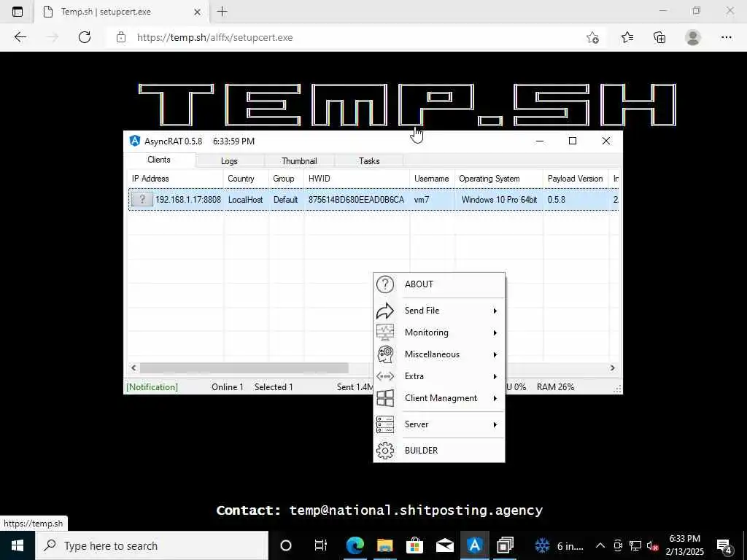Open the action center notifications
This screenshot has height=560, width=747.
[x=724, y=546]
